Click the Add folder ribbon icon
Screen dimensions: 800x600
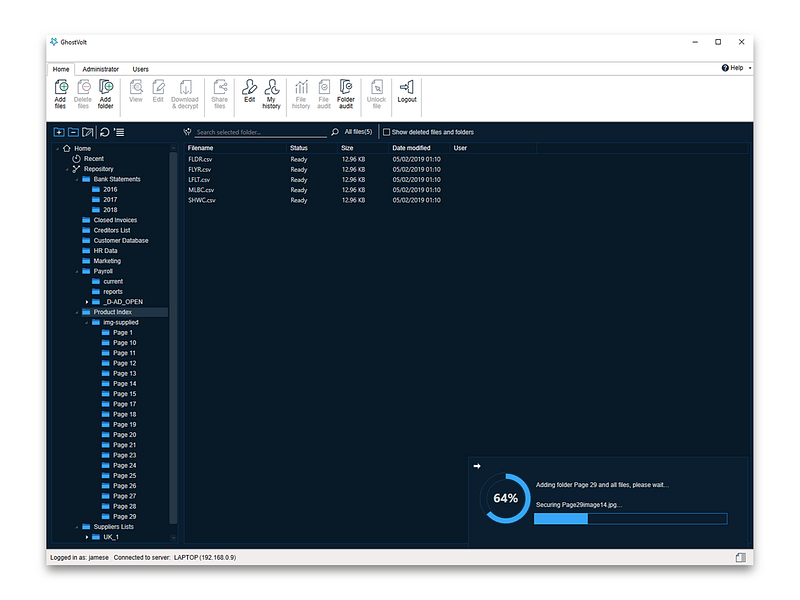tap(106, 94)
